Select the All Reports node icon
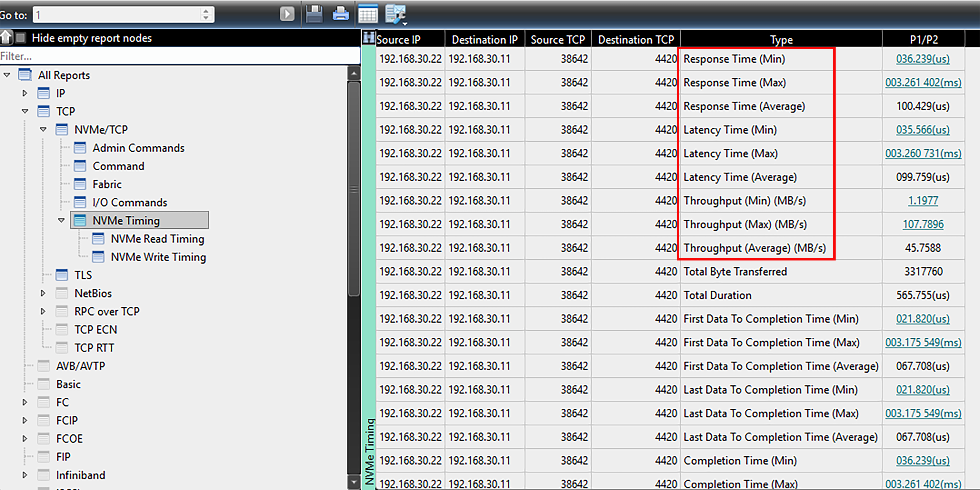 25,75
